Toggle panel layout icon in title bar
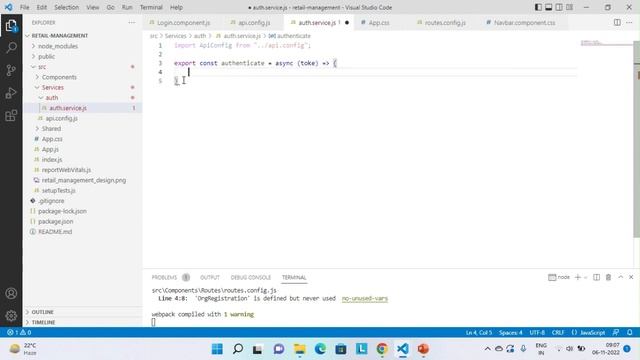 (549, 7)
